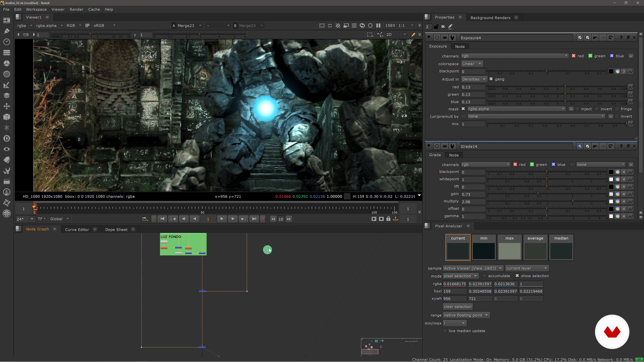Open the Transform nodes menu (four-arrow icon)
Image resolution: width=644 pixels, height=362 pixels.
coord(7,106)
